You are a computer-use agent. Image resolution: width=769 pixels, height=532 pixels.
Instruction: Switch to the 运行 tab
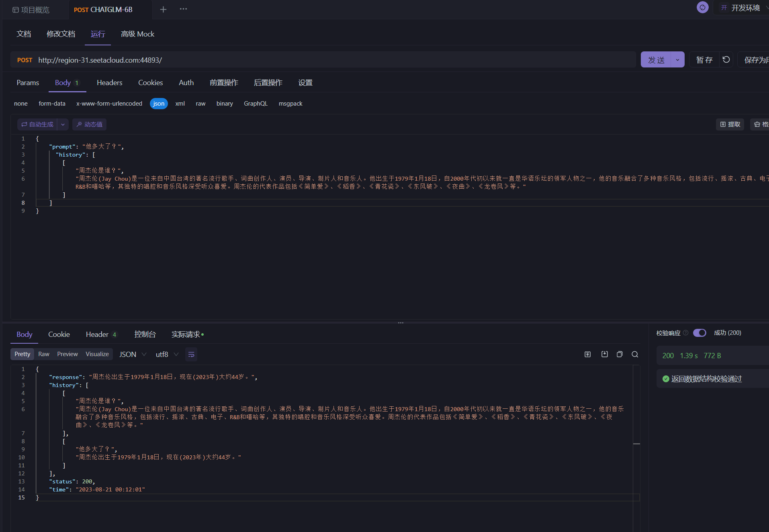click(x=98, y=34)
